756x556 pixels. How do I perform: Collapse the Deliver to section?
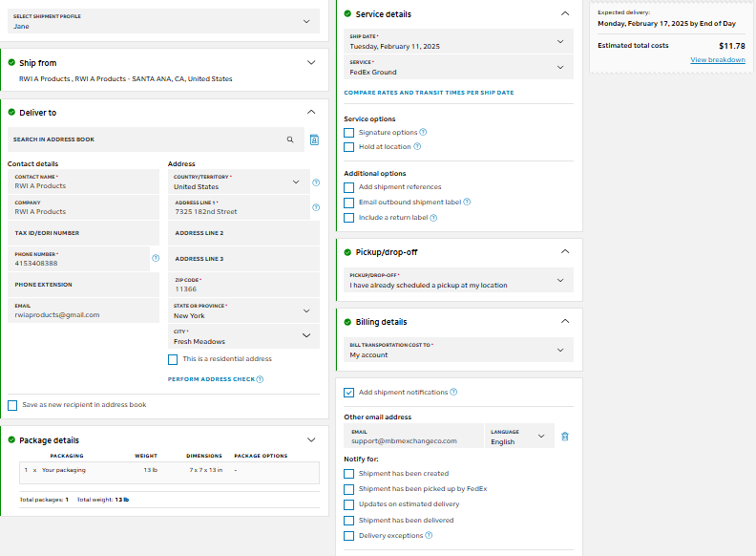311,112
